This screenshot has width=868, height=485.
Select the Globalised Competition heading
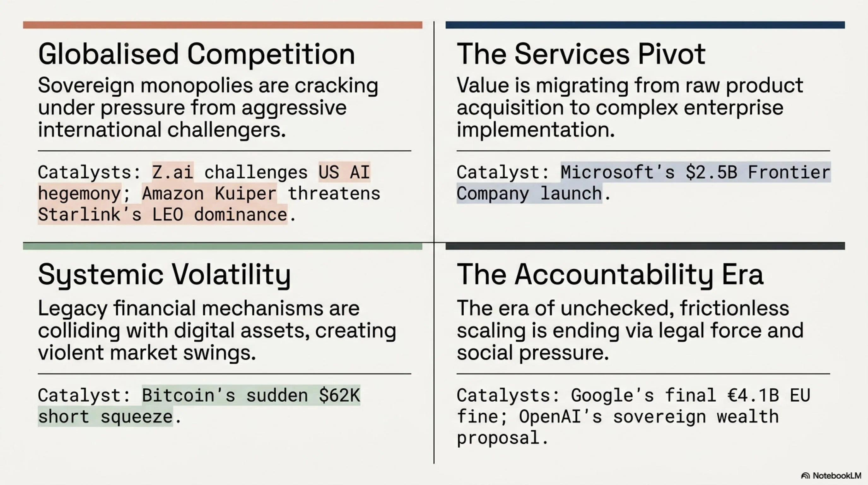(196, 54)
